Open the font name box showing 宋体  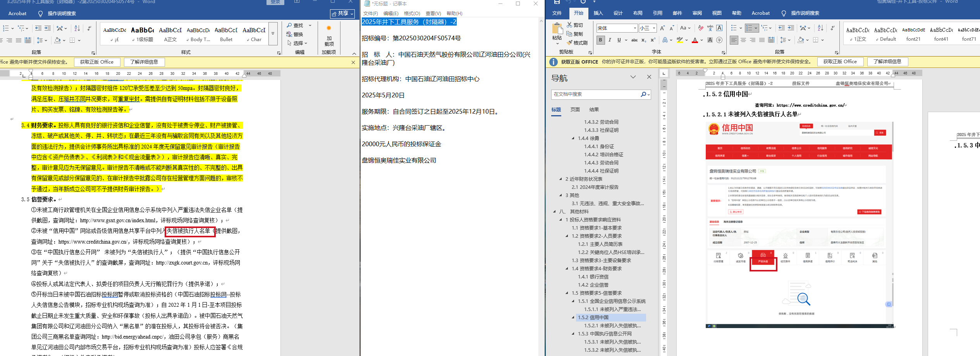pos(617,28)
